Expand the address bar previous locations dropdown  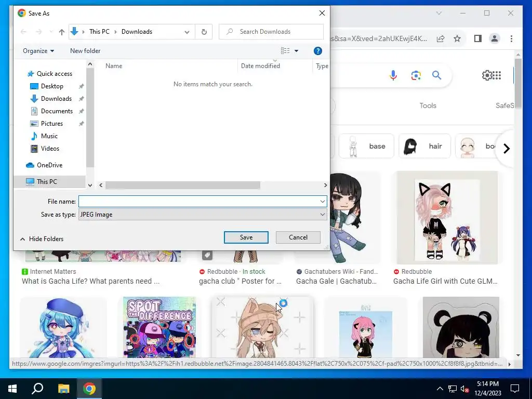point(187,32)
